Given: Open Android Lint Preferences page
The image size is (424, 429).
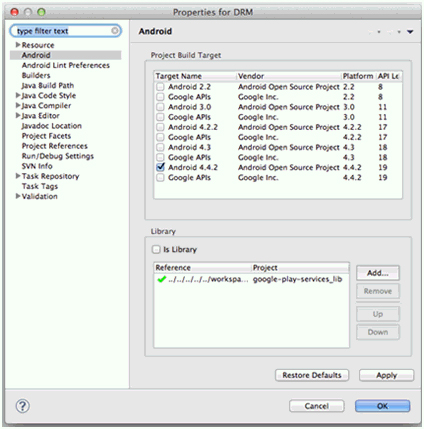Looking at the screenshot, I should click(66, 65).
